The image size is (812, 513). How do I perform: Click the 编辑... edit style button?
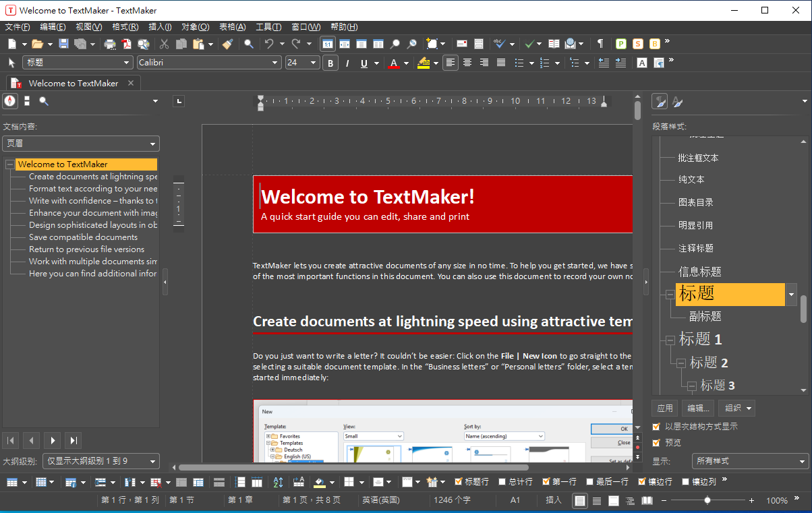tap(698, 408)
